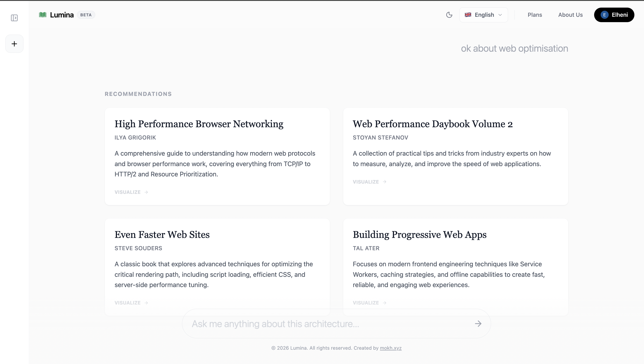Expand the sidebar panel toggle icon

(x=14, y=18)
